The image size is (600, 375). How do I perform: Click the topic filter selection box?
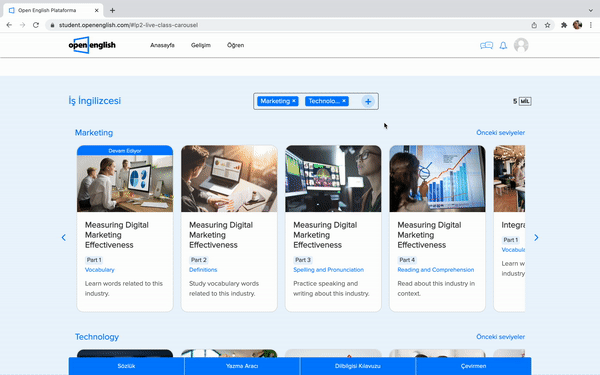click(x=316, y=101)
